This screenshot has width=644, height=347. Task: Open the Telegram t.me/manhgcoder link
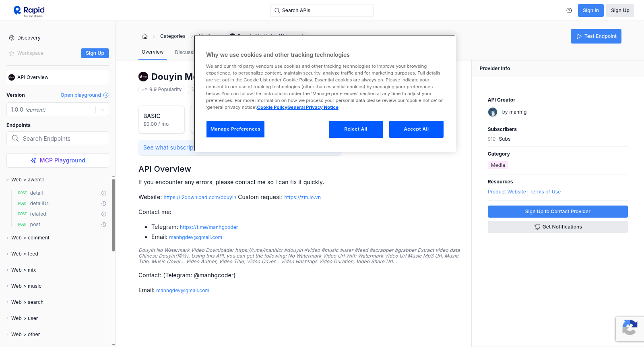point(209,227)
